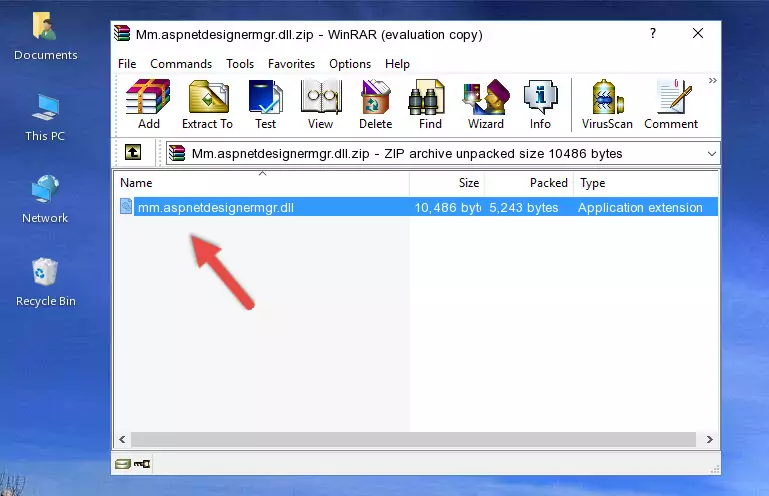
Task: Sort files by the Packed column
Action: (529, 183)
